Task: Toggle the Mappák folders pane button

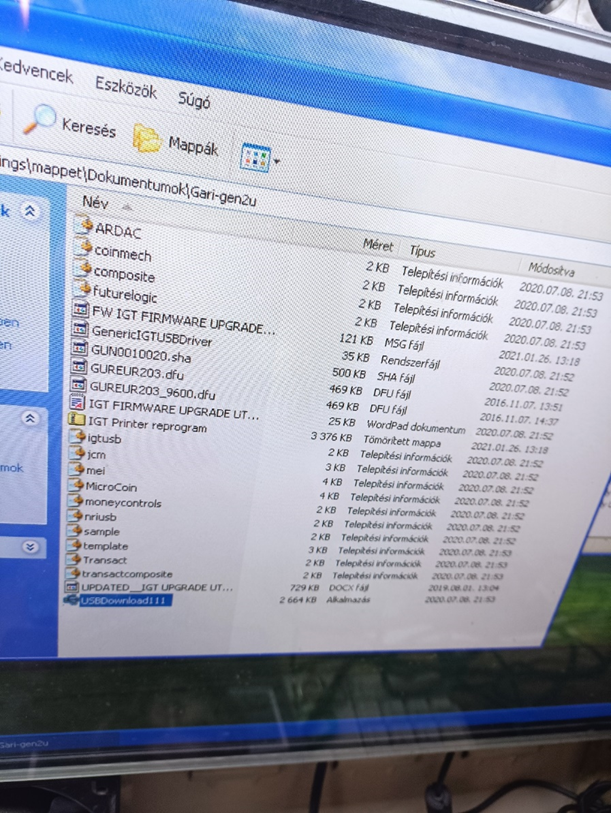Action: coord(176,141)
